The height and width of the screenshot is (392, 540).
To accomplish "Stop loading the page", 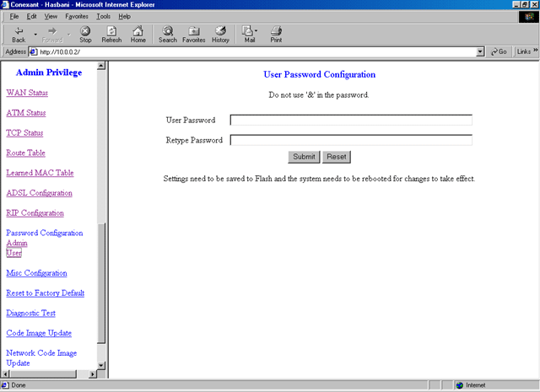I will coord(85,35).
